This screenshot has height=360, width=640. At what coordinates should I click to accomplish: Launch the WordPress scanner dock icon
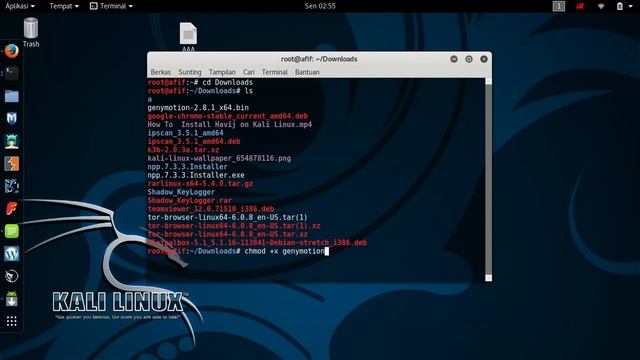pos(11,253)
